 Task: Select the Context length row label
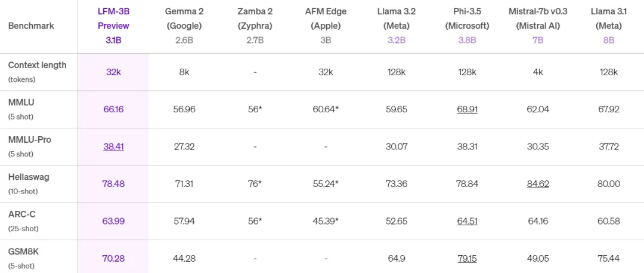pos(37,65)
